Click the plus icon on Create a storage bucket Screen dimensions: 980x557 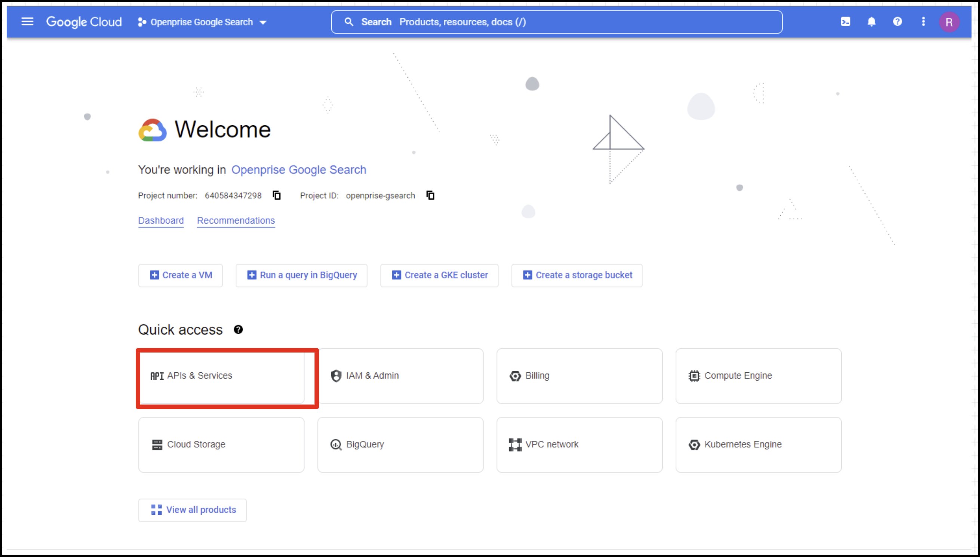[528, 275]
